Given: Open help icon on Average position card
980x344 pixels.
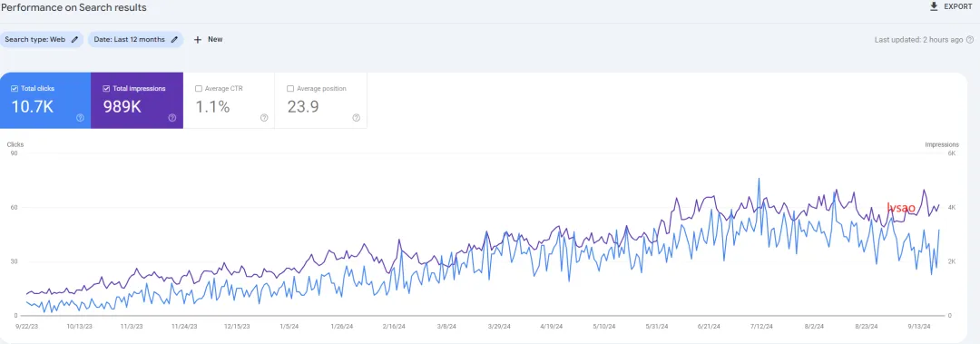Looking at the screenshot, I should 357,118.
